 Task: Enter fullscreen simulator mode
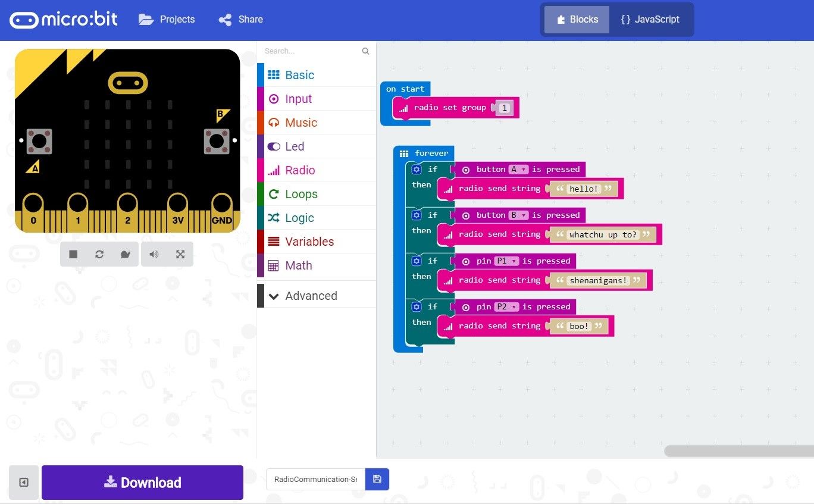pyautogui.click(x=180, y=254)
